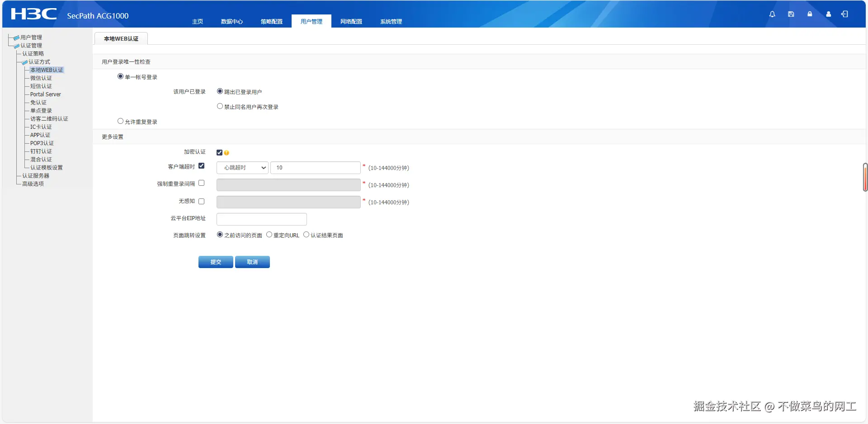
Task: Open APP认证 in sidebar tree
Action: tap(40, 135)
